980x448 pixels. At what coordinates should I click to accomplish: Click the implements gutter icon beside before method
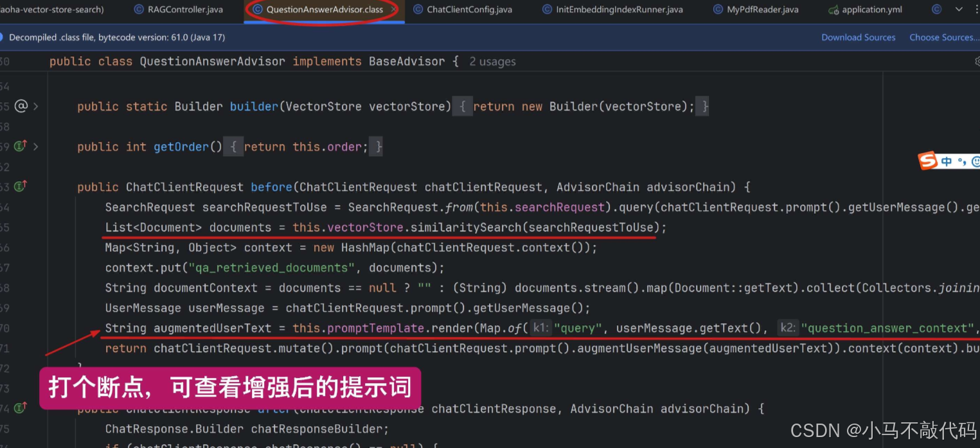coord(20,186)
